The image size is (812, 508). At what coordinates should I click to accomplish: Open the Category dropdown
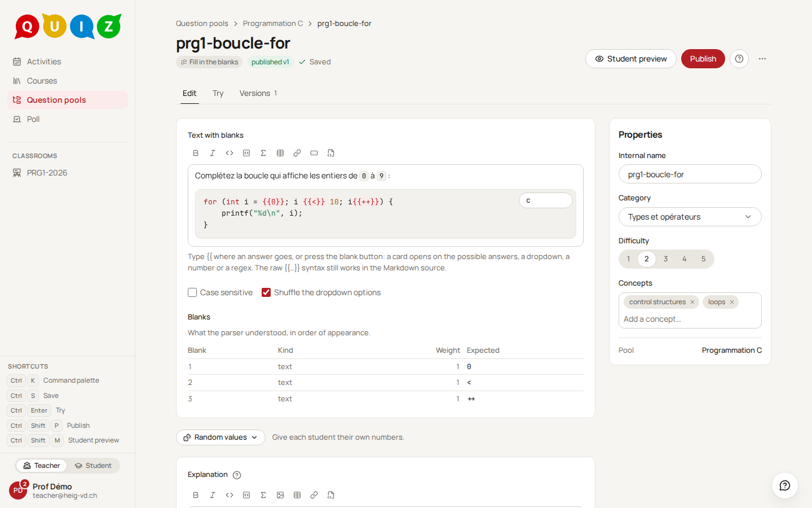[690, 217]
